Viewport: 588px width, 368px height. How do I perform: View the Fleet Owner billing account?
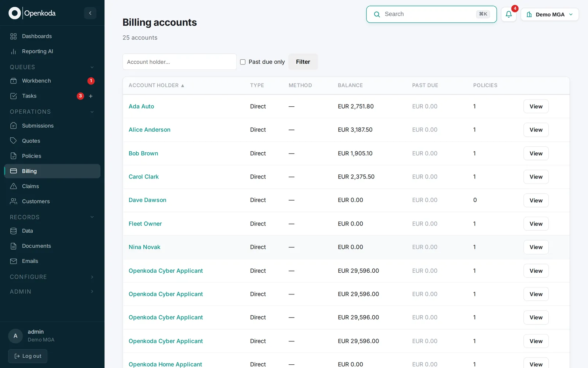click(536, 224)
